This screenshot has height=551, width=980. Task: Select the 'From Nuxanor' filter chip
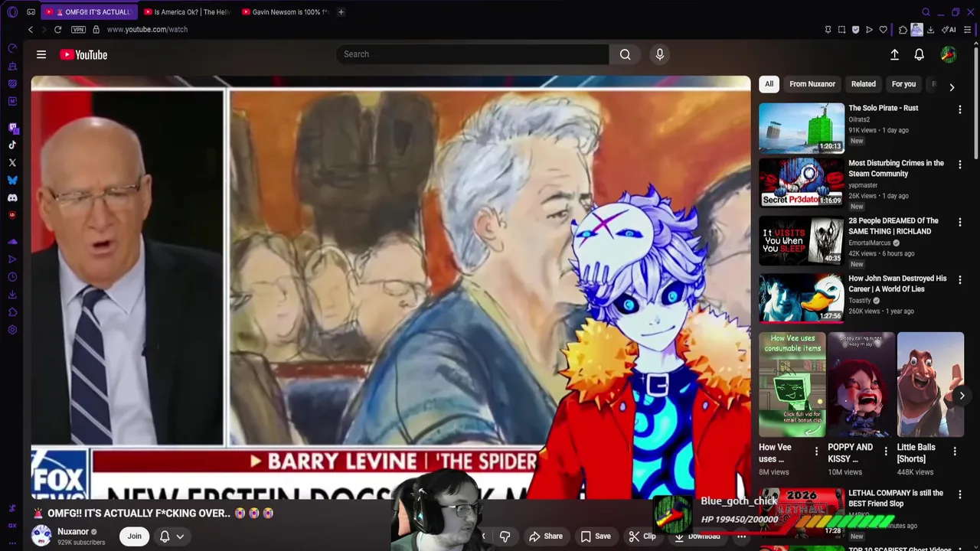point(812,84)
